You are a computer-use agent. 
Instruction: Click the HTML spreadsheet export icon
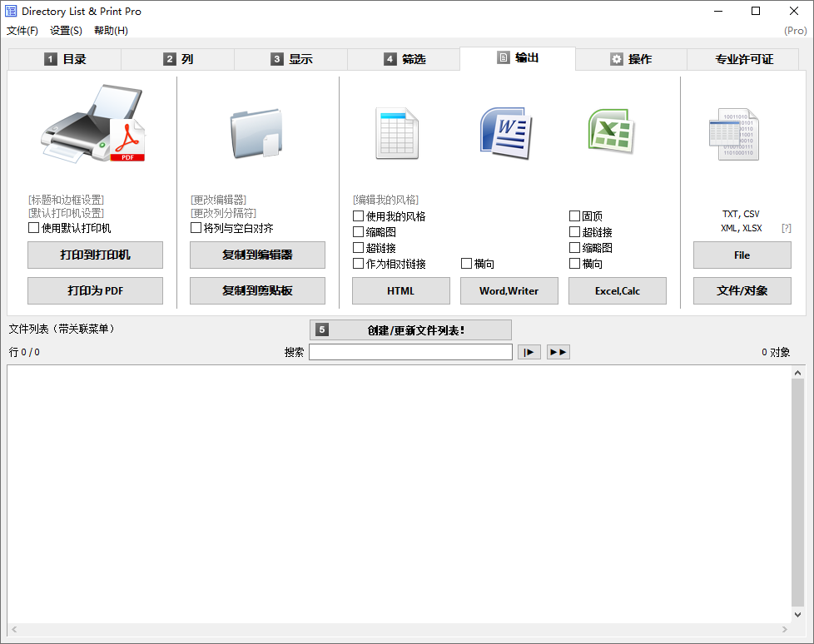click(397, 131)
